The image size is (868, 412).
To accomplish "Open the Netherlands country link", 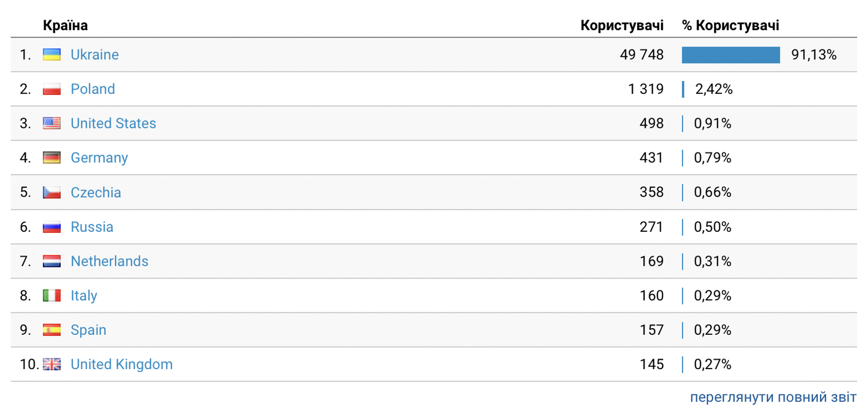I will tap(109, 261).
